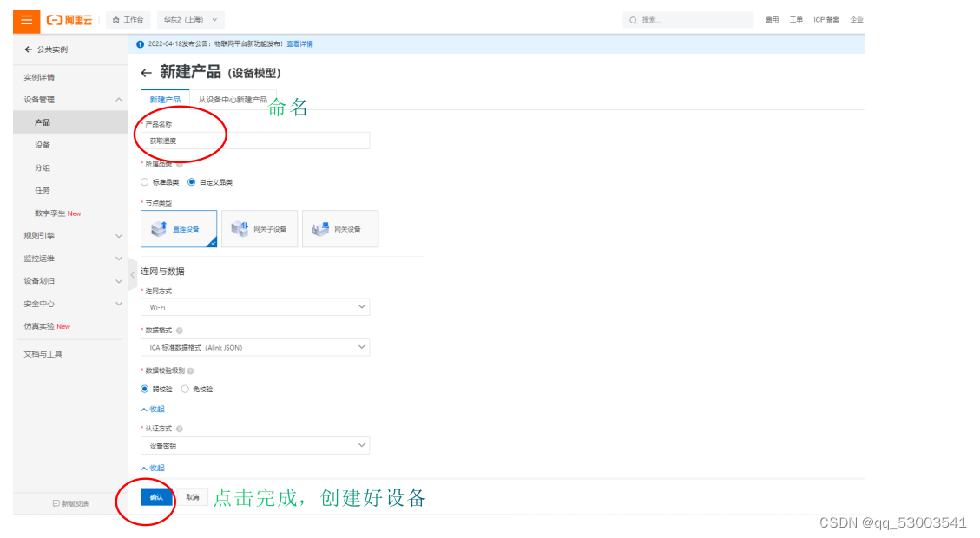Select the 标准品类 radio button

[145, 182]
